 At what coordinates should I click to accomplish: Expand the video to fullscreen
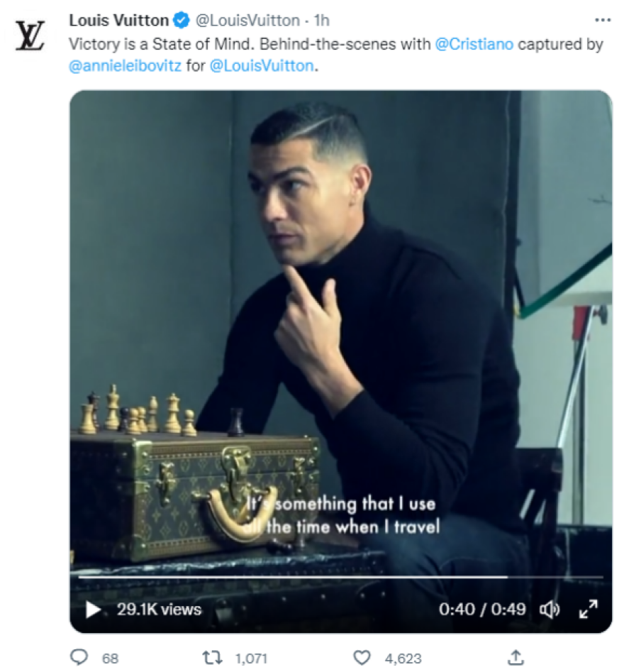[x=588, y=609]
